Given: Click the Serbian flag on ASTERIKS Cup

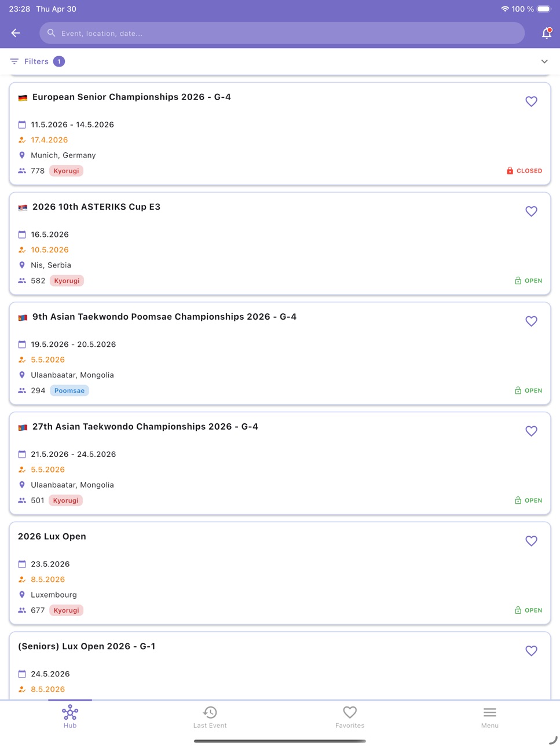Looking at the screenshot, I should click(x=23, y=208).
